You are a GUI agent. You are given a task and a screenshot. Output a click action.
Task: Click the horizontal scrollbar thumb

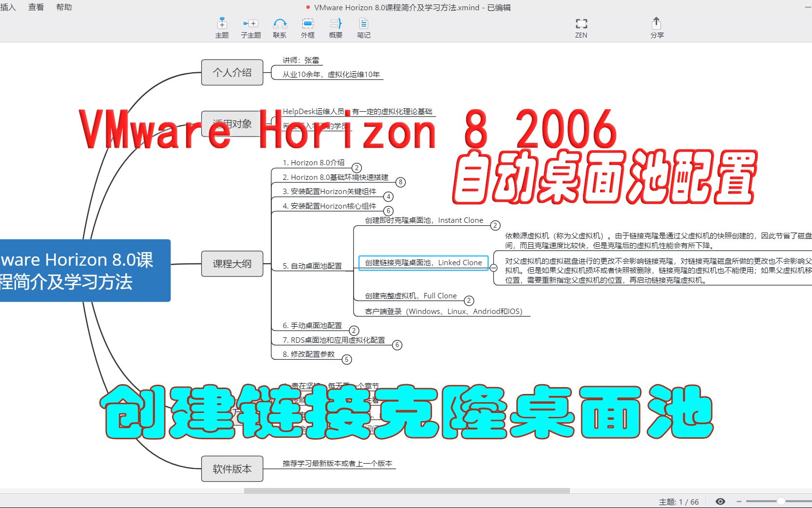[x=407, y=491]
